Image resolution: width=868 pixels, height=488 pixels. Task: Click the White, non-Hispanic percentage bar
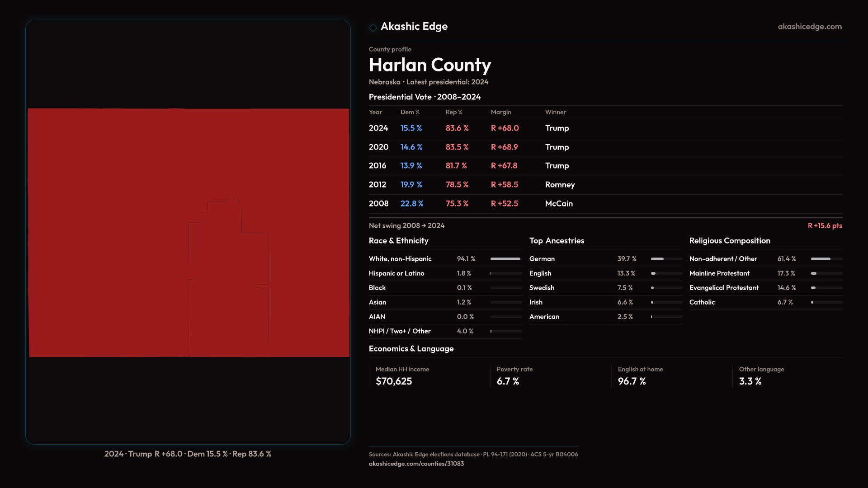505,259
